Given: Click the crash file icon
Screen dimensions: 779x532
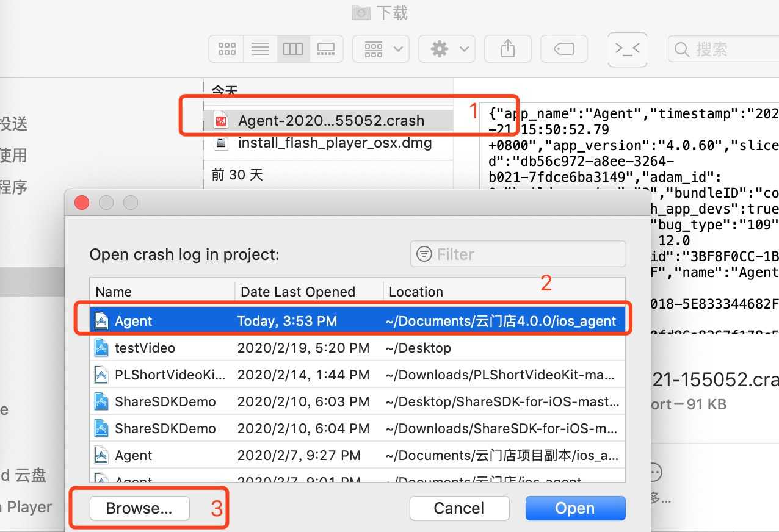Looking at the screenshot, I should pos(220,121).
